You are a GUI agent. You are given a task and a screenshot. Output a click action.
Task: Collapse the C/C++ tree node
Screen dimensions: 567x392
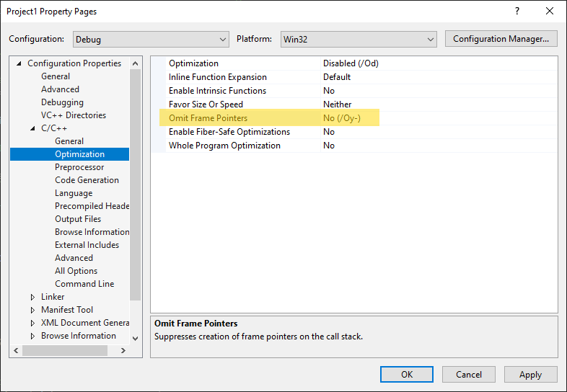click(x=33, y=128)
